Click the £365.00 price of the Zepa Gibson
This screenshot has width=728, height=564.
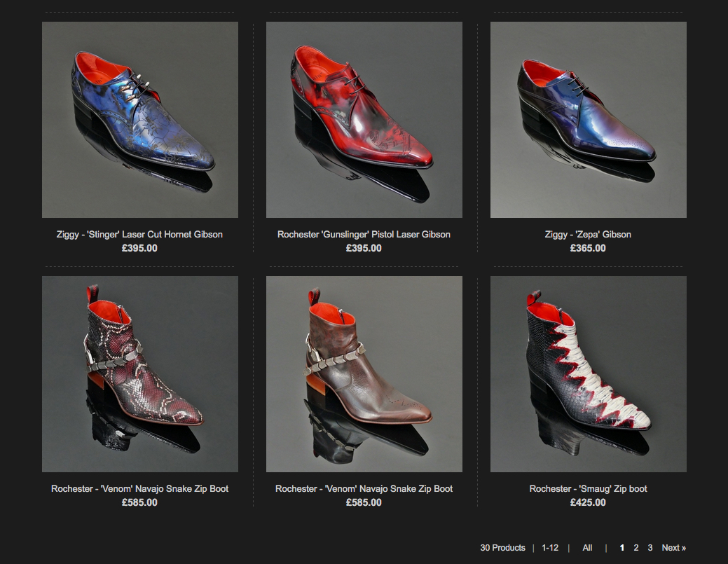click(x=589, y=248)
